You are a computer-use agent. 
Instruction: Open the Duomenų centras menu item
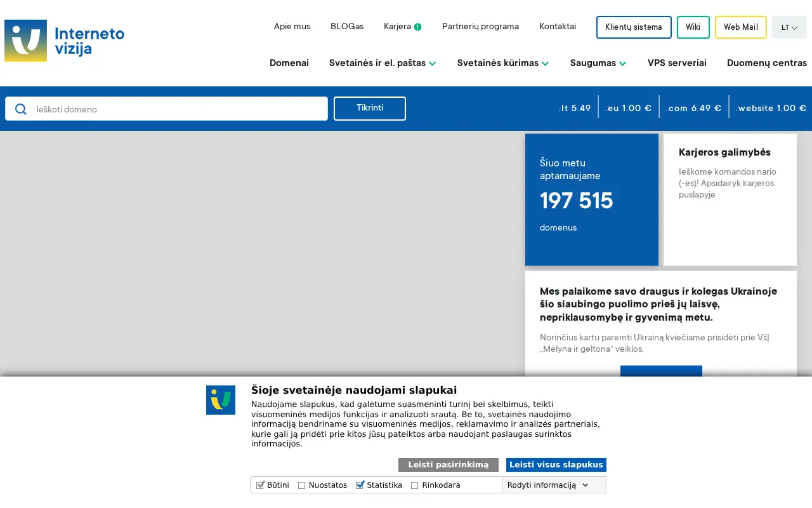point(767,63)
